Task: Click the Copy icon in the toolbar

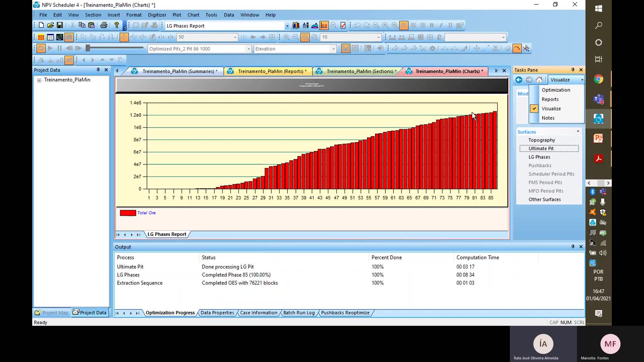Action: point(82,25)
